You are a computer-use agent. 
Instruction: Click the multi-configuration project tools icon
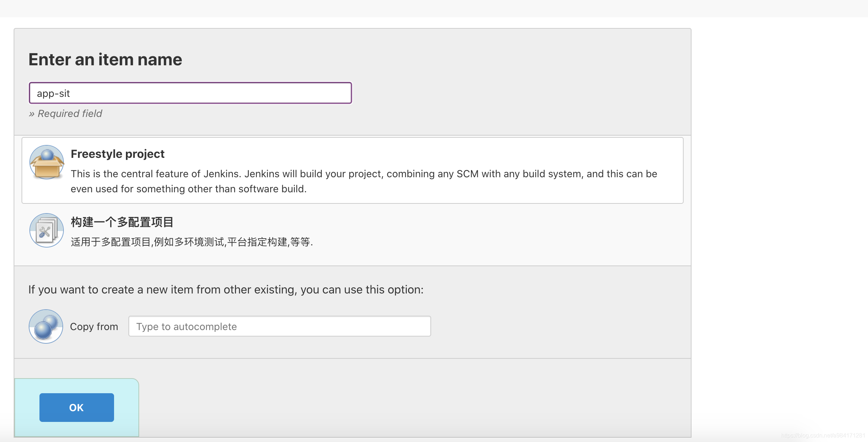[47, 230]
